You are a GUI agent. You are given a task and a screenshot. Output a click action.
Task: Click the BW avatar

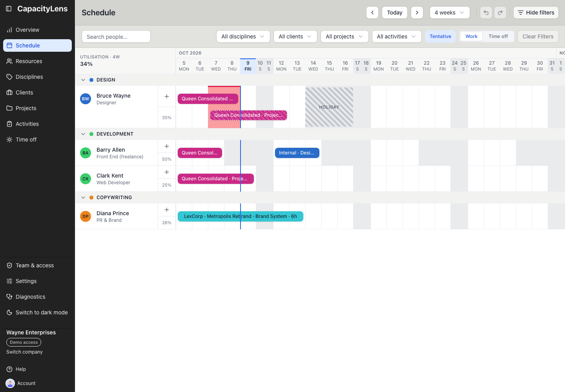pos(86,99)
